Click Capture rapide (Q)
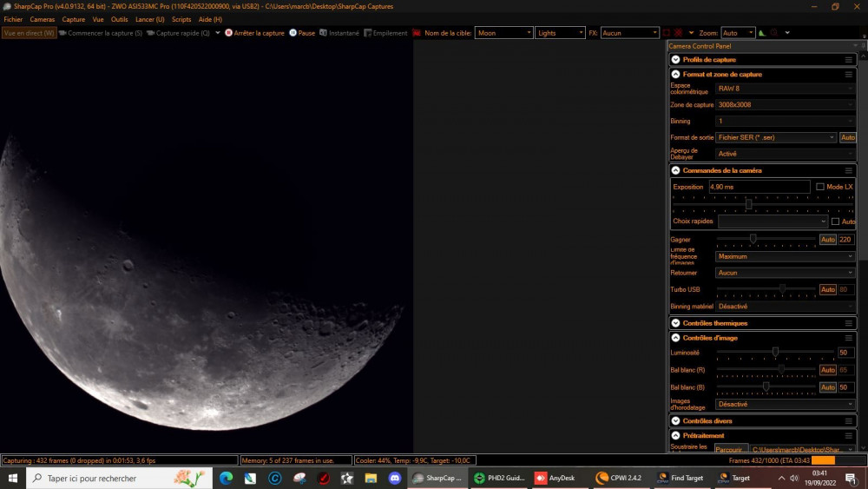 click(x=178, y=33)
